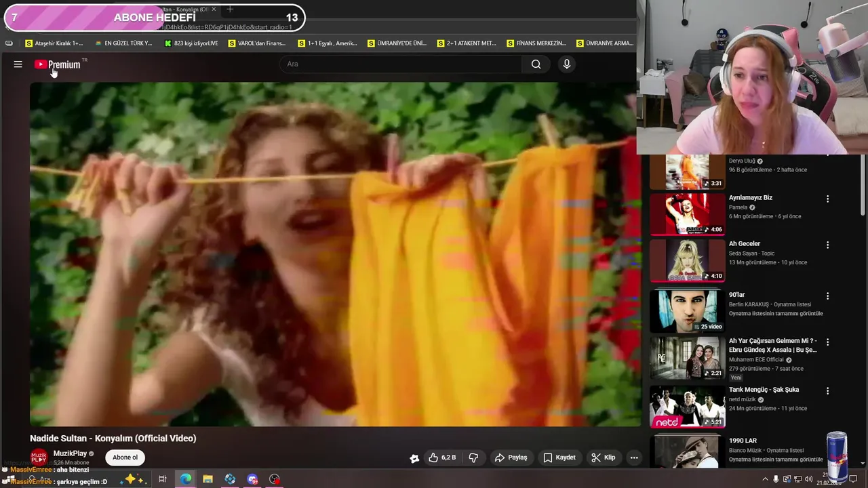Open more actions ellipsis under video
Screen dimensions: 868x488
(x=634, y=457)
